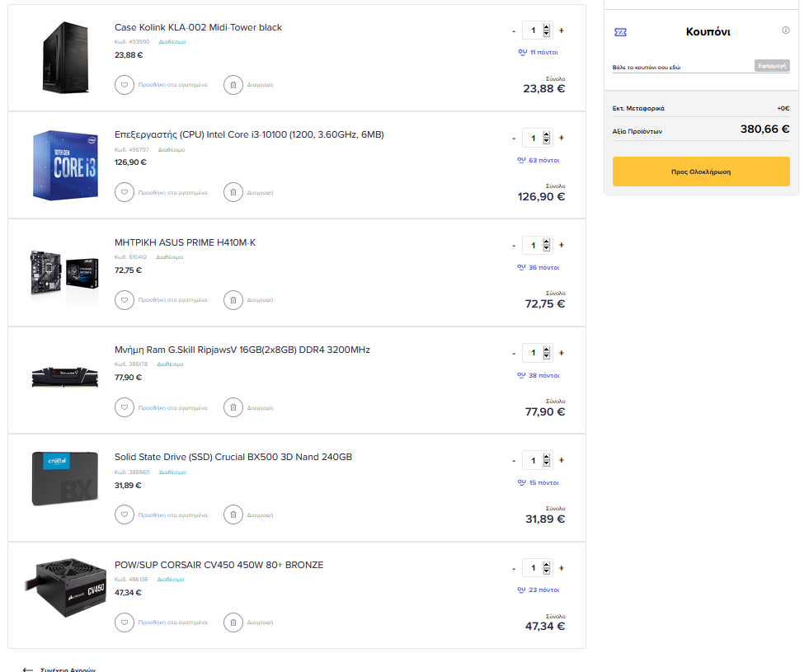The height and width of the screenshot is (672, 809).
Task: Click the back arrow for continue shopping
Action: pos(28,670)
